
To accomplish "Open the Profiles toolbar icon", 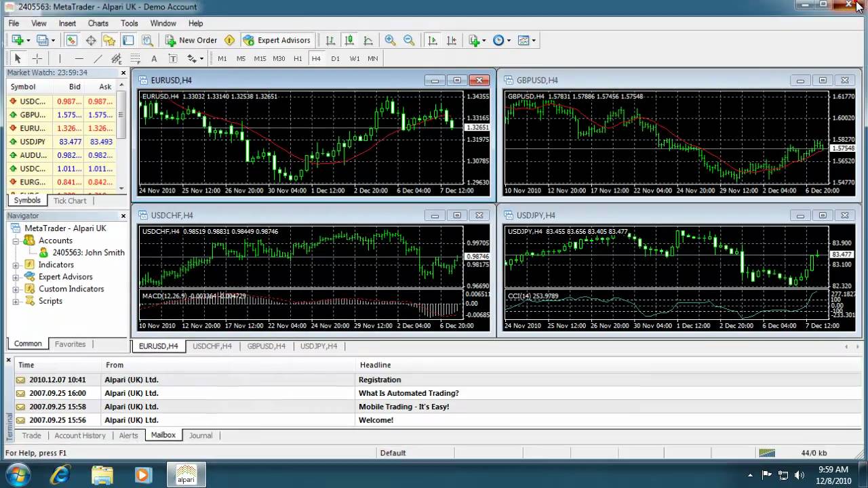I will tap(42, 40).
